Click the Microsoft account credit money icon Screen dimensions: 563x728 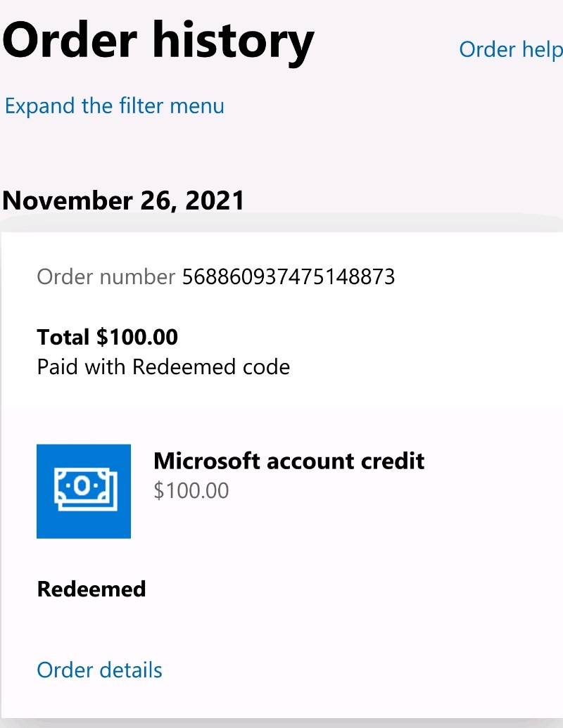pos(84,491)
